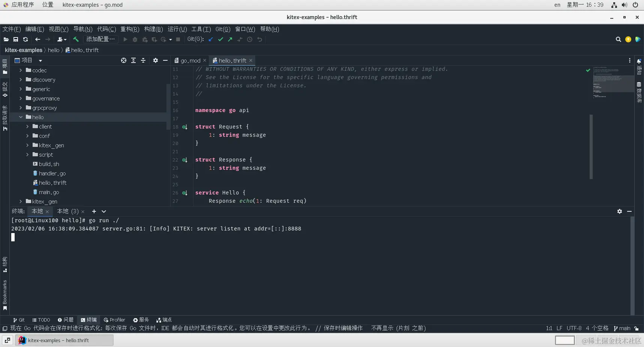Hide the project tool window
The image size is (644, 347).
165,60
